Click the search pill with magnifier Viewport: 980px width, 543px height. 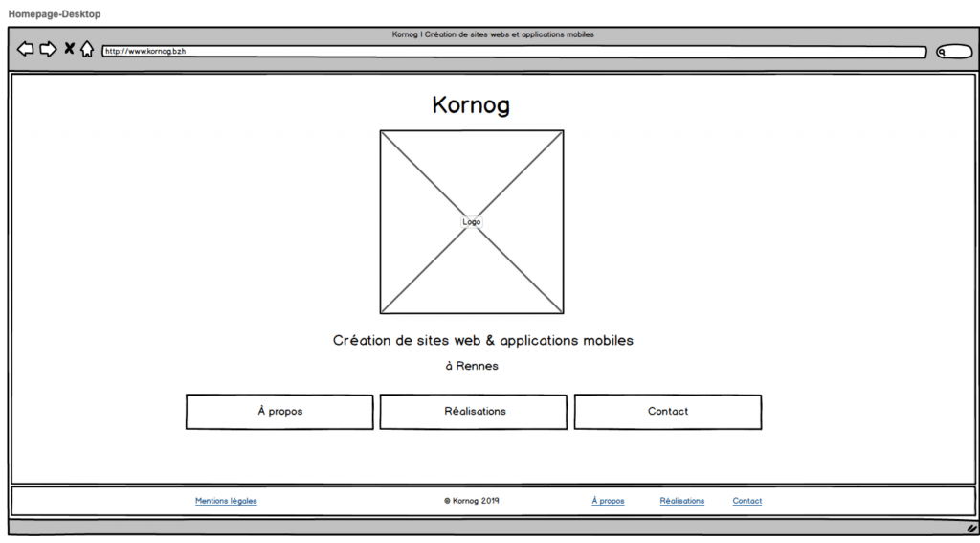[954, 52]
